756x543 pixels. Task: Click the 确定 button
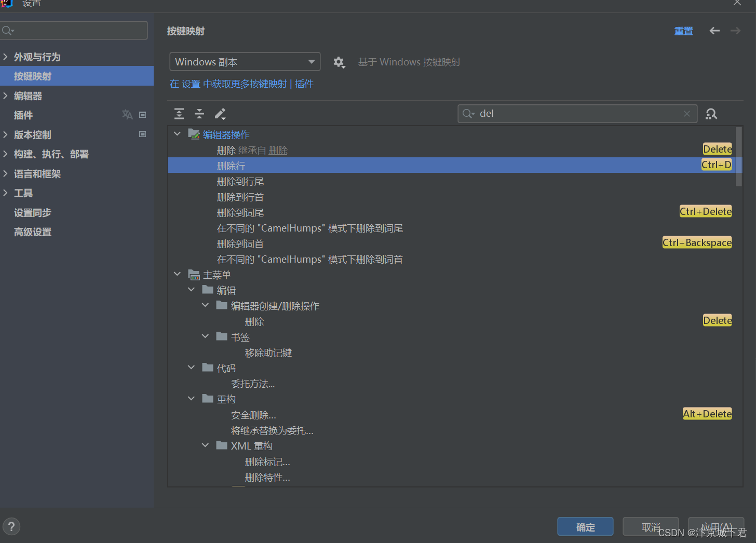585,527
